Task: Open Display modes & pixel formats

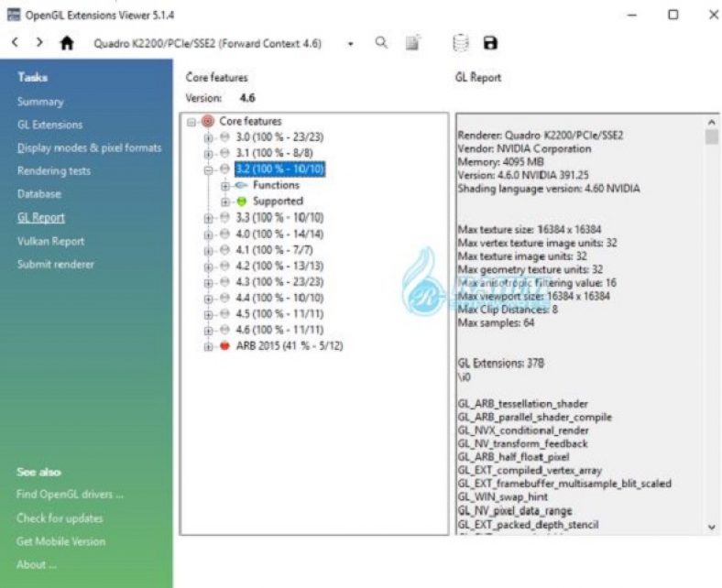Action: point(89,147)
